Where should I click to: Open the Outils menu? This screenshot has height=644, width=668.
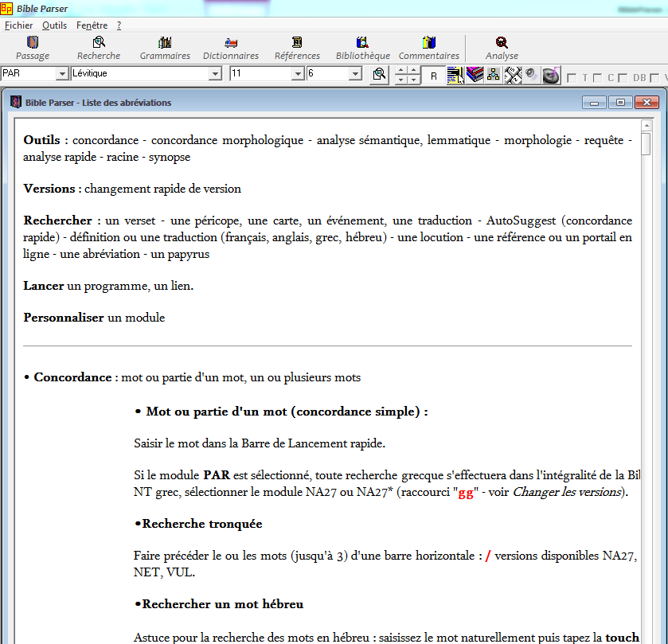click(x=54, y=25)
